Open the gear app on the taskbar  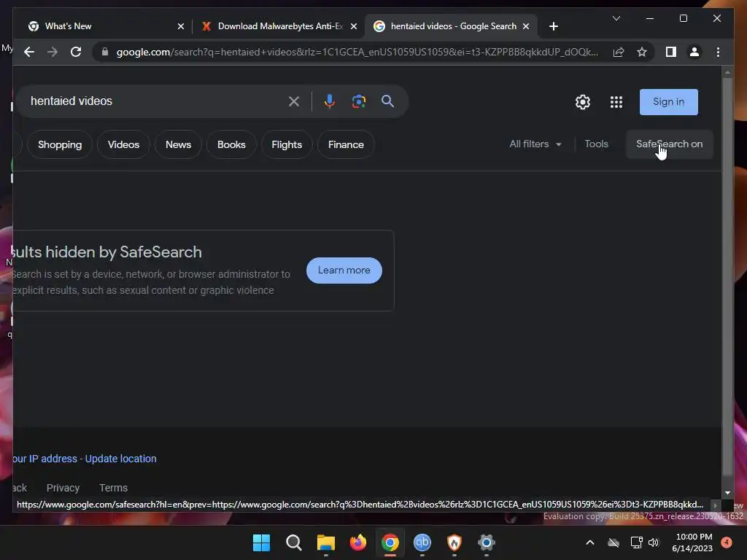pos(487,542)
